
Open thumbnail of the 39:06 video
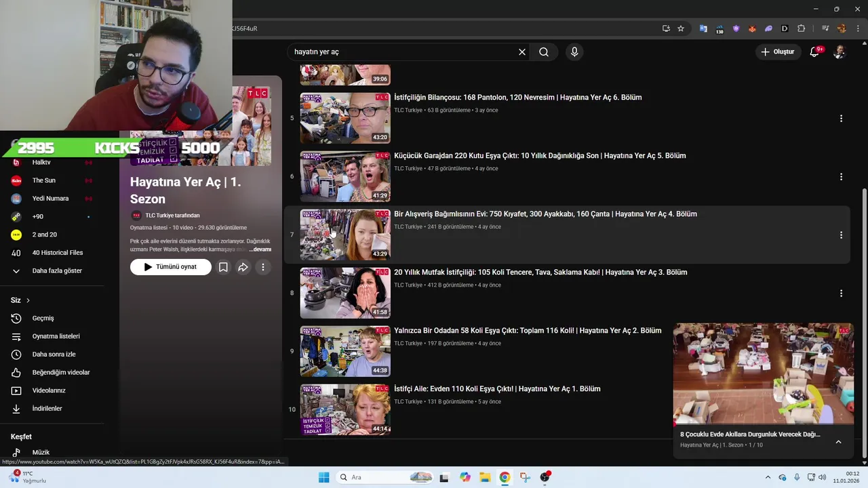[x=345, y=75]
